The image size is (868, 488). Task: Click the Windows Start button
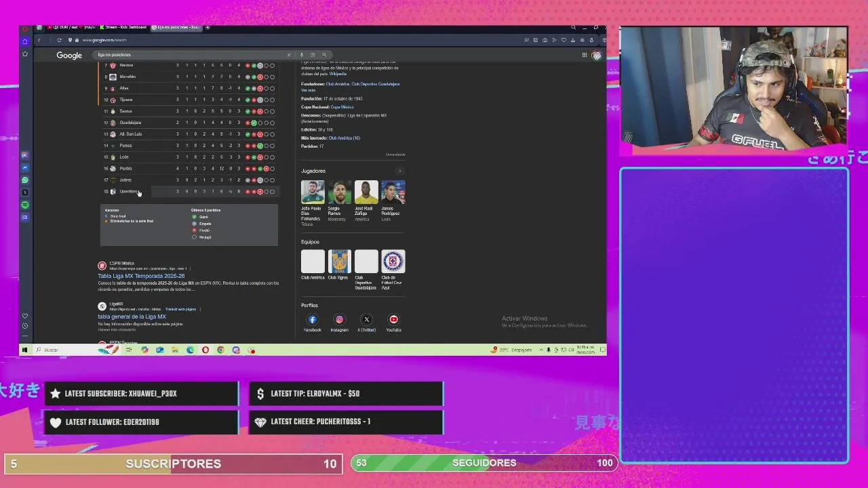point(25,350)
